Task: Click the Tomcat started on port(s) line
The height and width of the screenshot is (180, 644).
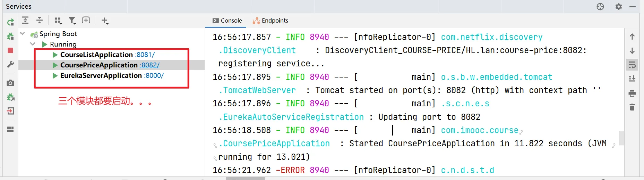Action: [x=458, y=90]
